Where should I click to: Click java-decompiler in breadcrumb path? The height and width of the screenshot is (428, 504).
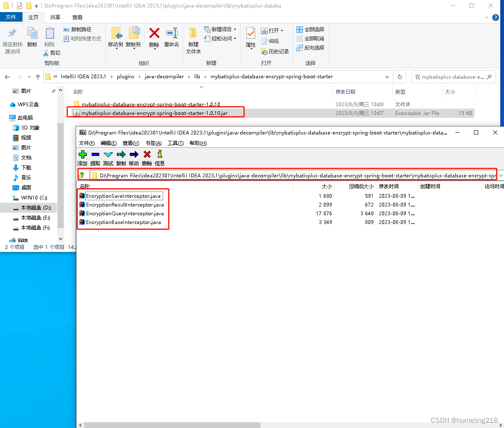click(164, 77)
